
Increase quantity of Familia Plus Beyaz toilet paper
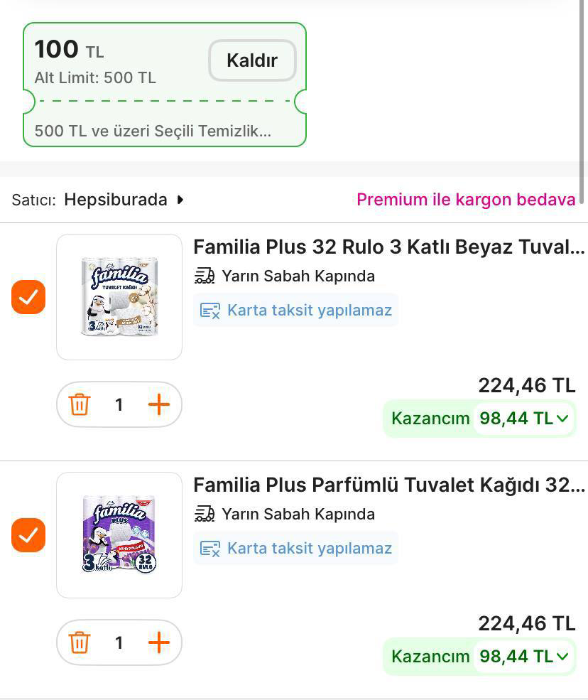pos(159,405)
